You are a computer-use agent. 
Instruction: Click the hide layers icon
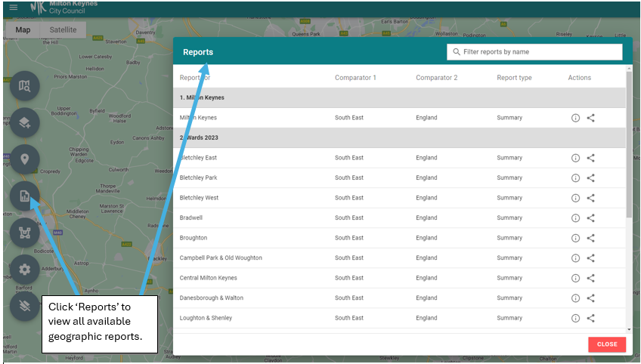pos(25,306)
